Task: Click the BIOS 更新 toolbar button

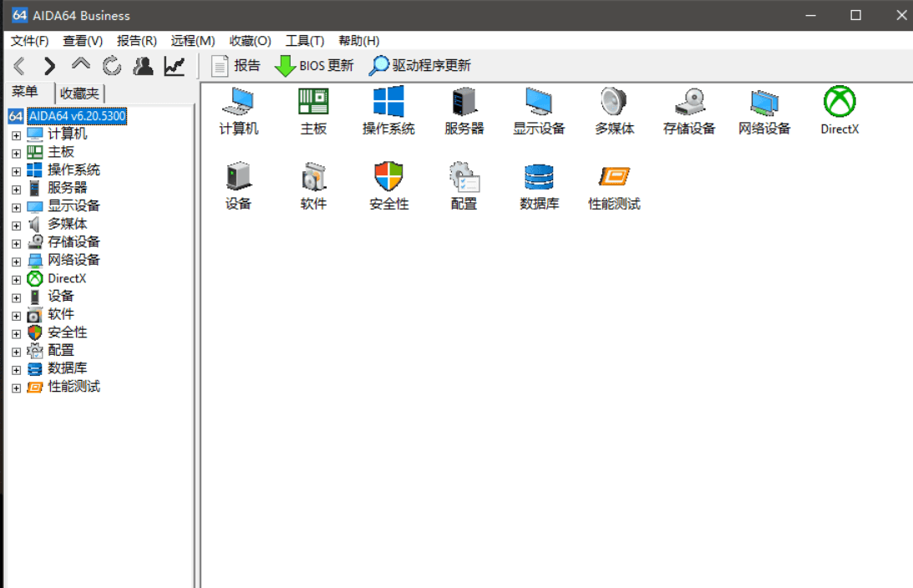Action: [314, 66]
